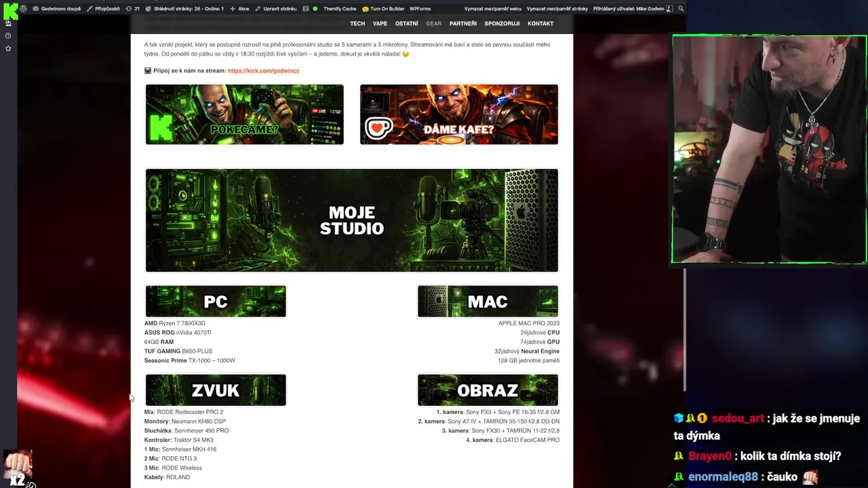Click 2. kamera: Sony A7 IV line
This screenshot has width=868, height=488.
[x=489, y=422]
